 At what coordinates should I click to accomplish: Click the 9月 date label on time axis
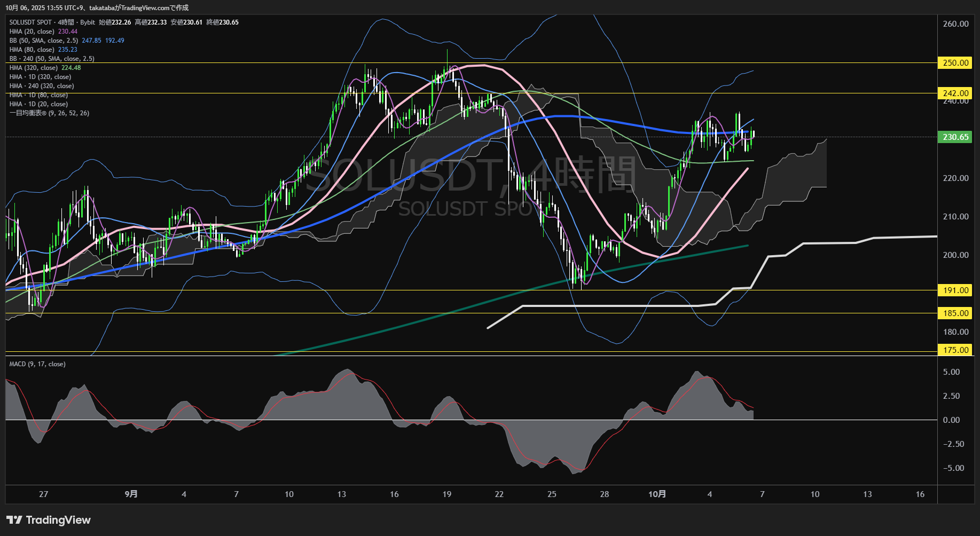click(131, 494)
